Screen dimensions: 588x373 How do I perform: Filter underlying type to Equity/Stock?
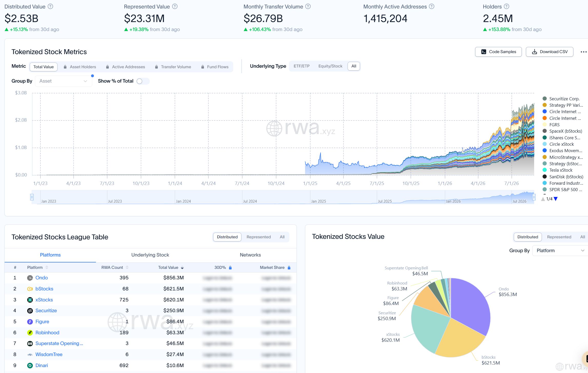(330, 66)
